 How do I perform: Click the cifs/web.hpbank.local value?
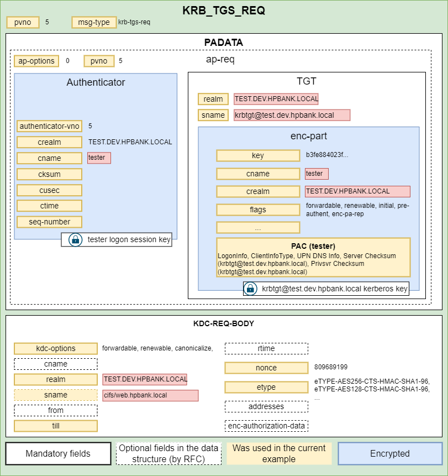tap(150, 395)
